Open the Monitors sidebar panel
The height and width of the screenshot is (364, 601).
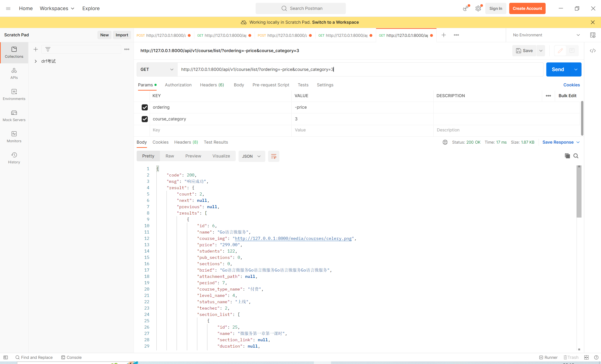pos(14,137)
